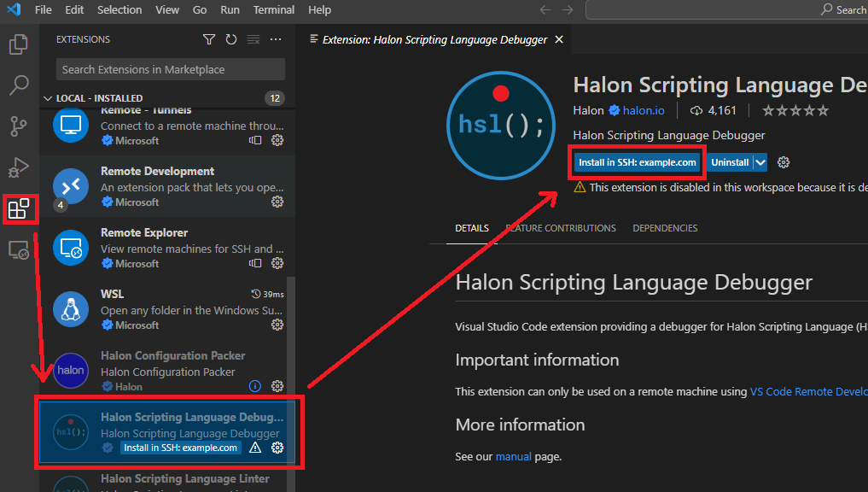Viewport: 868px width, 492px height.
Task: Click remote indicator icon on Remote Explorer
Action: (x=255, y=263)
